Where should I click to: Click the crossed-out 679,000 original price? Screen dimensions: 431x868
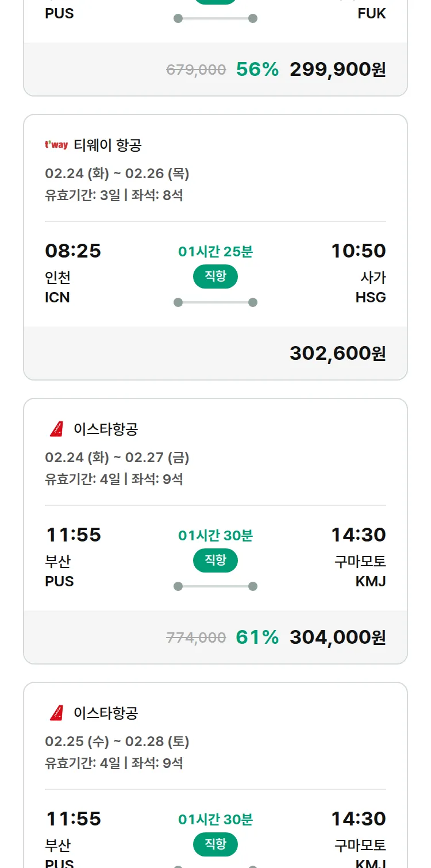[196, 70]
